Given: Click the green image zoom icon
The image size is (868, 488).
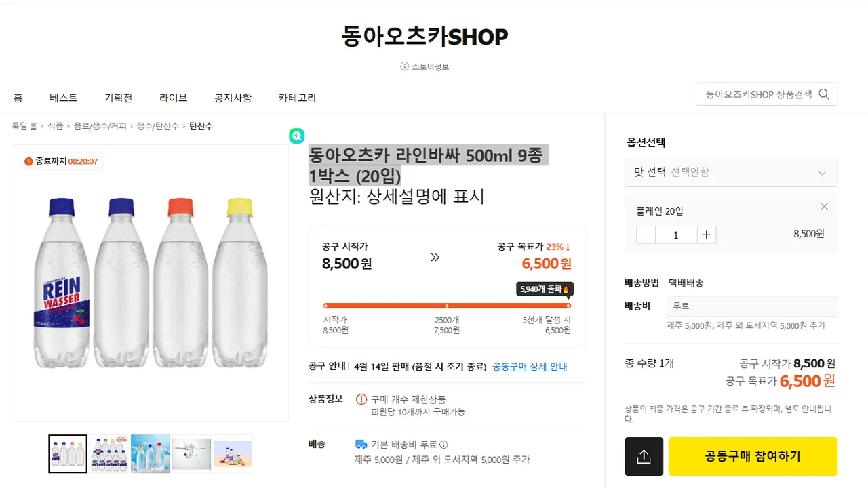Looking at the screenshot, I should [x=296, y=136].
